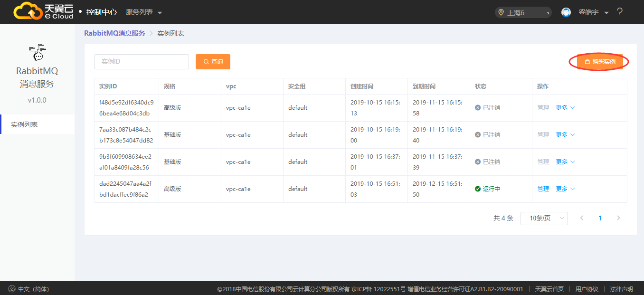This screenshot has height=295, width=644.
Task: Expand the 上海6 region selector
Action: pos(523,12)
